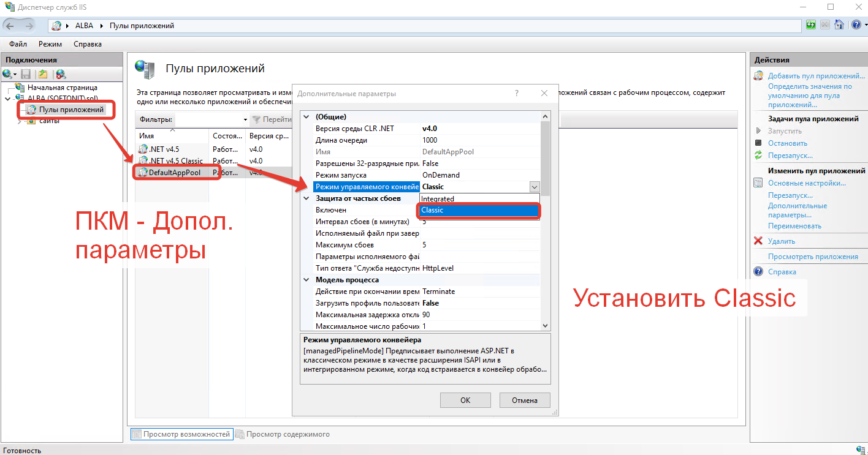Open the managed pipeline mode dropdown arrow

534,187
